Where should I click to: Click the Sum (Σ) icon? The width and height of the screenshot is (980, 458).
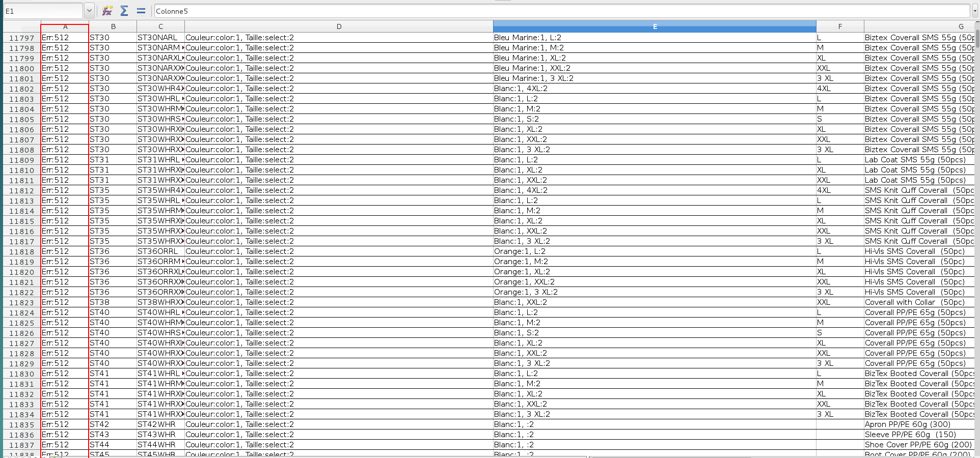[x=124, y=10]
